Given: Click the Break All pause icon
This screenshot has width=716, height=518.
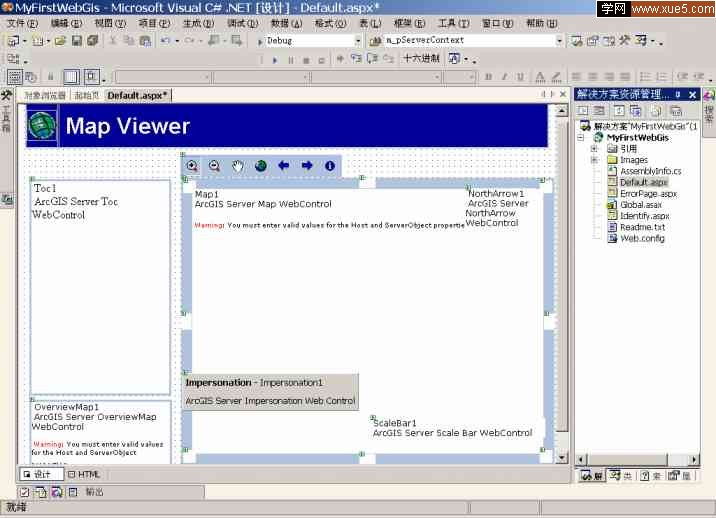Looking at the screenshot, I should pyautogui.click(x=291, y=60).
